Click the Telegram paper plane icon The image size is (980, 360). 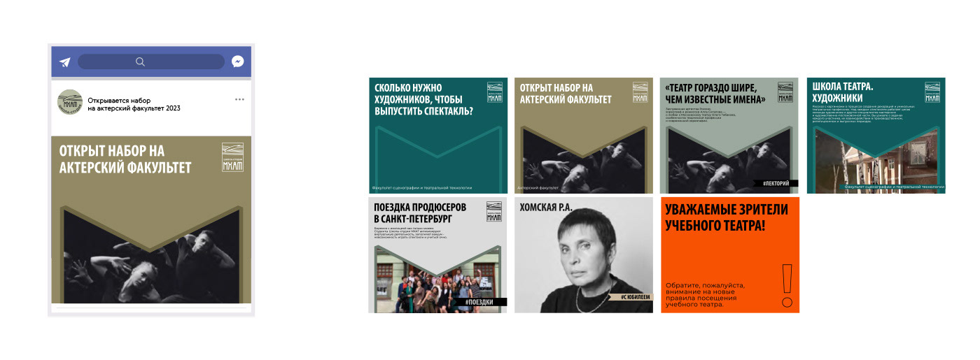click(65, 62)
